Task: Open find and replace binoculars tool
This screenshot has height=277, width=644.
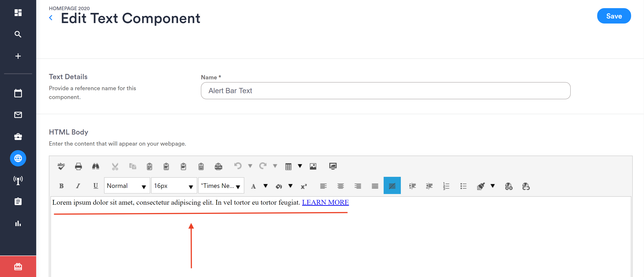Action: (95, 166)
